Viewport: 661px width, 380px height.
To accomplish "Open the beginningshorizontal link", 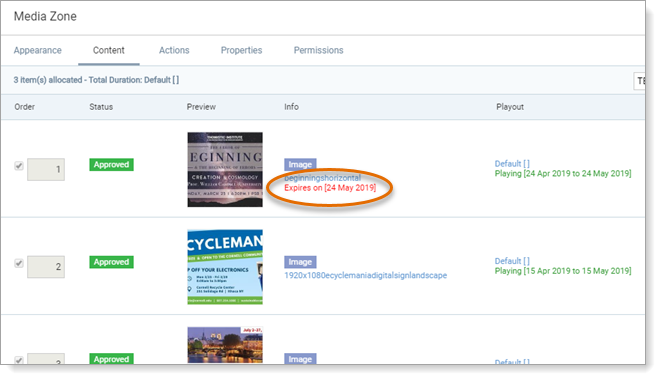I will click(x=322, y=178).
